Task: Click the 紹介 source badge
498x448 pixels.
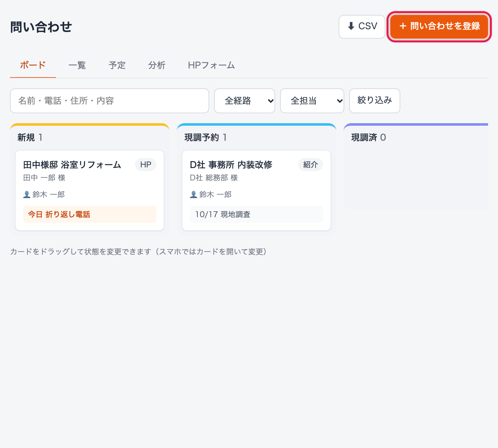Action: [311, 165]
